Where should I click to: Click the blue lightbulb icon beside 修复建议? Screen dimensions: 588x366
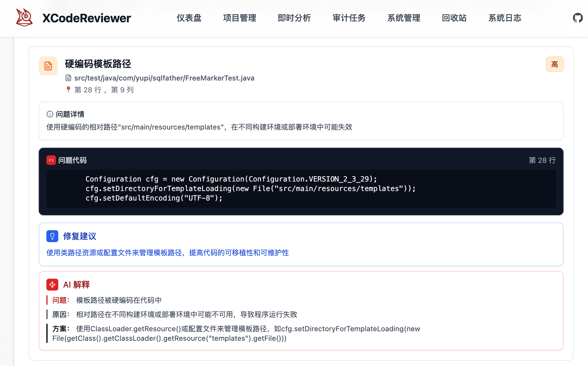(x=52, y=236)
